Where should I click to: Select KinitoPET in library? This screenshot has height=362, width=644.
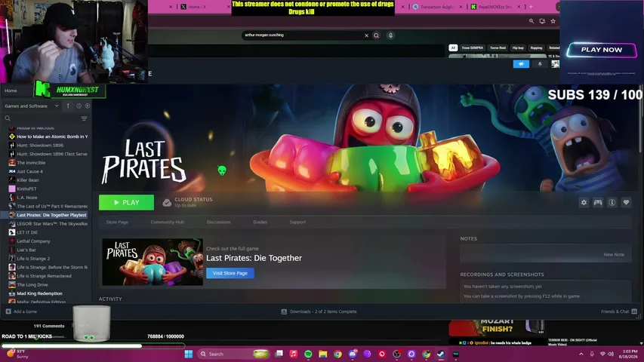(26, 189)
